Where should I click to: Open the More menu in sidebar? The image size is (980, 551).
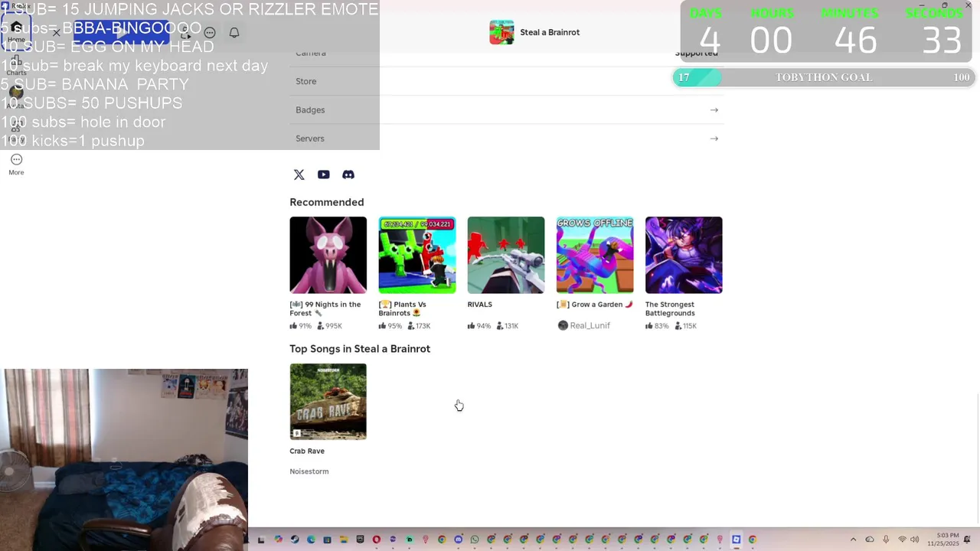pos(16,164)
